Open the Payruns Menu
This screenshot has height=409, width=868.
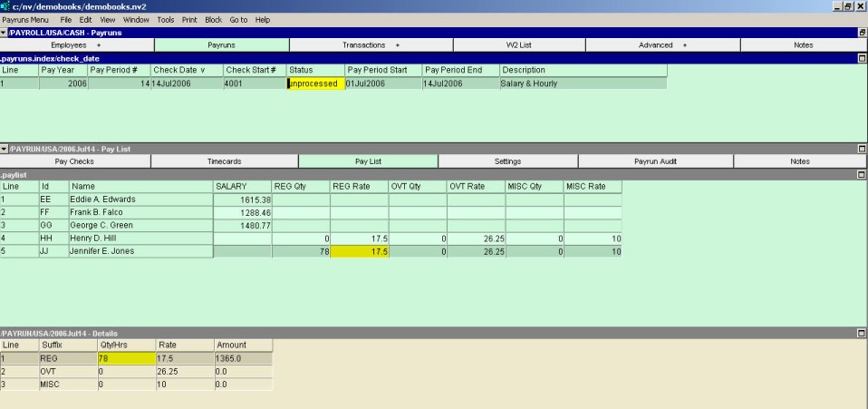[25, 19]
